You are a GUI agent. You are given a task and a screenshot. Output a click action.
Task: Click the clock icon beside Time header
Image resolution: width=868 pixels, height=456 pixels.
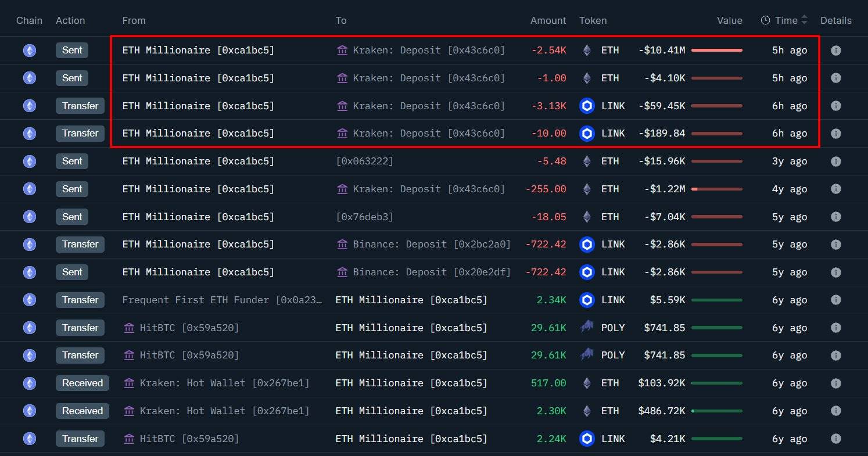[765, 20]
